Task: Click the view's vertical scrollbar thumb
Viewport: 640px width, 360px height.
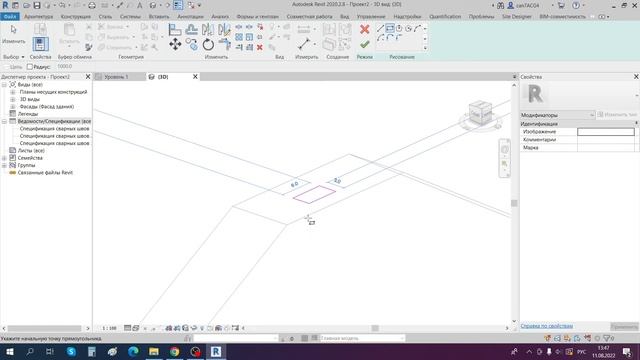Action: [514, 203]
